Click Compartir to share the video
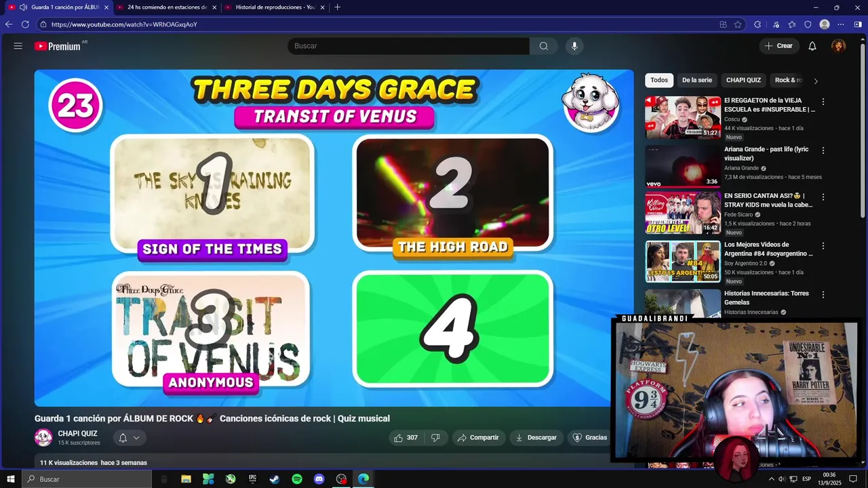Image resolution: width=868 pixels, height=488 pixels. [478, 438]
